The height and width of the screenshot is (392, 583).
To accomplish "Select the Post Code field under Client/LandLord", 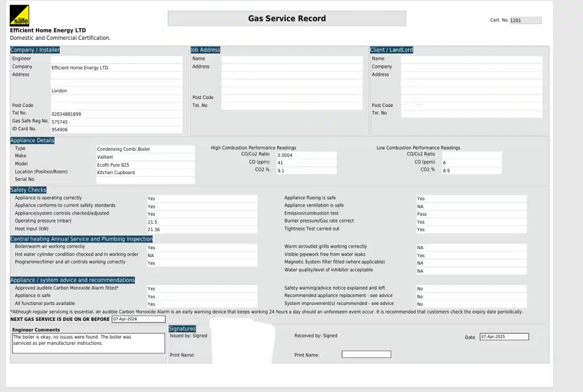I will pyautogui.click(x=471, y=105).
